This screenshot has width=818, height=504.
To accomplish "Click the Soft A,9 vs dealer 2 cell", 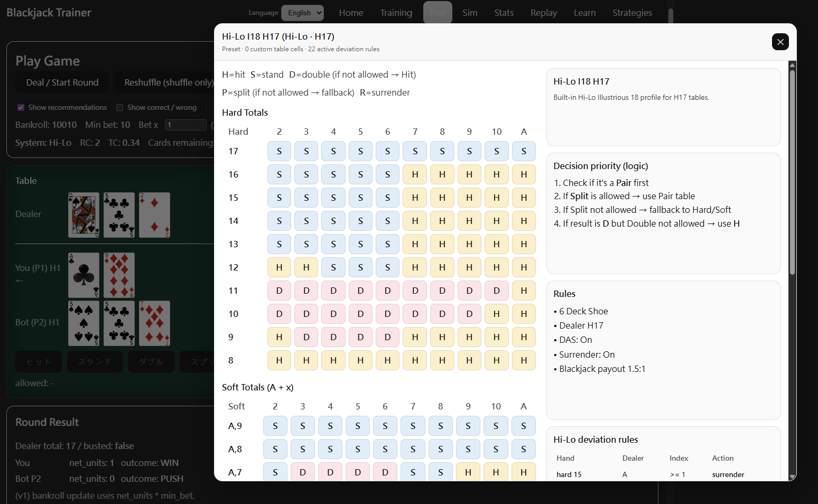I will 275,426.
